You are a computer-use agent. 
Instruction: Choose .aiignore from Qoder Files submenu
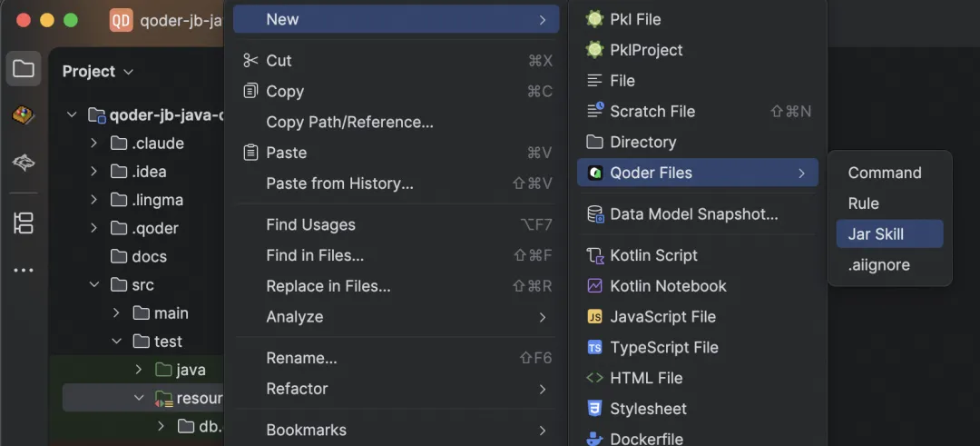coord(878,265)
